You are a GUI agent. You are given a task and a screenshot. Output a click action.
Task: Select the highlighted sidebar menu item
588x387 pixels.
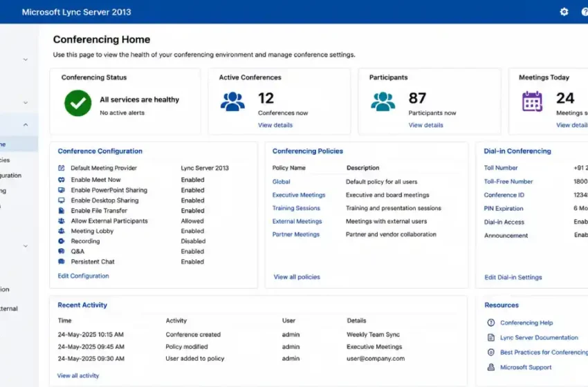pos(19,144)
